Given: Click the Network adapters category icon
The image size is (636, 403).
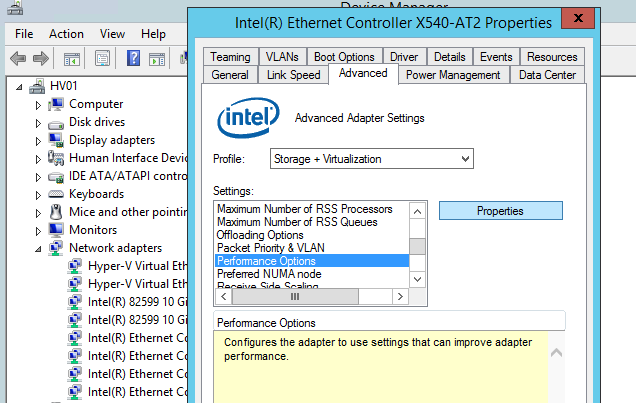Looking at the screenshot, I should click(56, 248).
